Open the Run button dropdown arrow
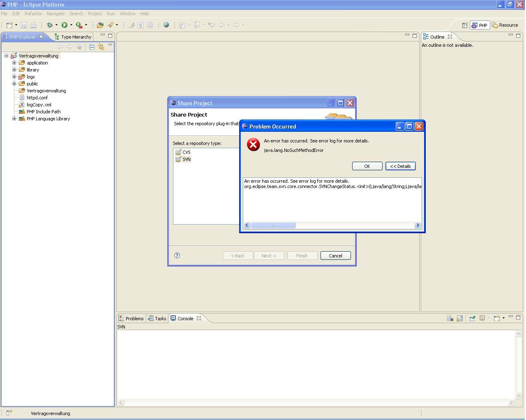The width and height of the screenshot is (526, 420). 71,25
